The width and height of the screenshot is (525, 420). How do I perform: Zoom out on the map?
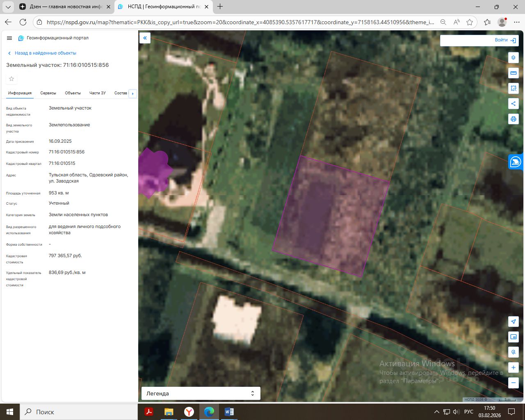[x=514, y=383]
